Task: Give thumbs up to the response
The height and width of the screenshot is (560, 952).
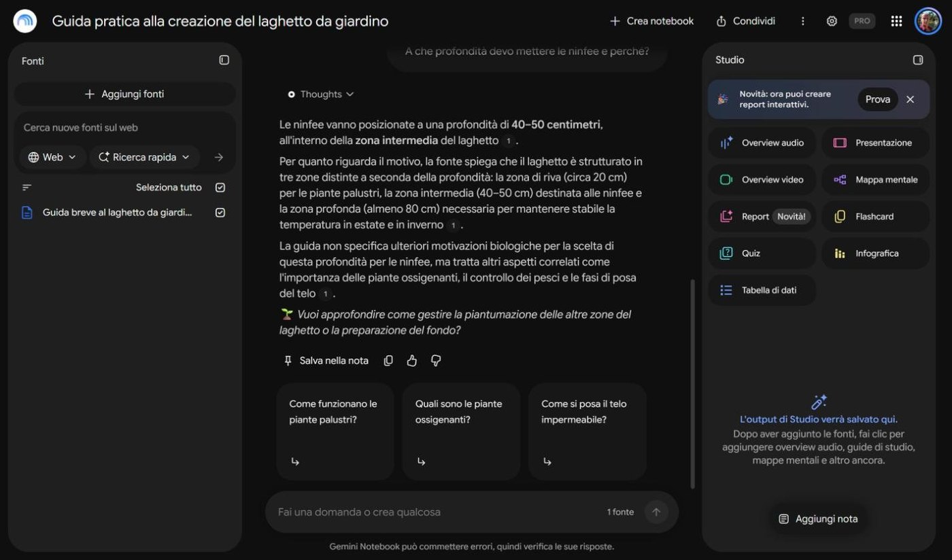Action: [x=411, y=361]
